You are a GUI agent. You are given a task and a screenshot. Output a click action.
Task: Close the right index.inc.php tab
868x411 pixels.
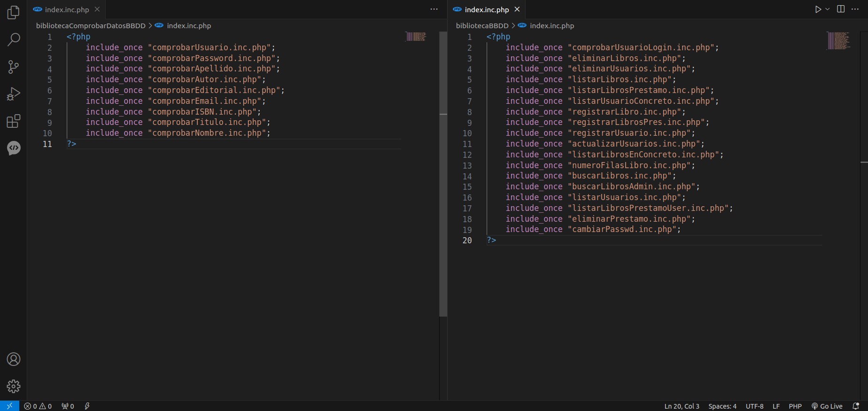pos(517,9)
